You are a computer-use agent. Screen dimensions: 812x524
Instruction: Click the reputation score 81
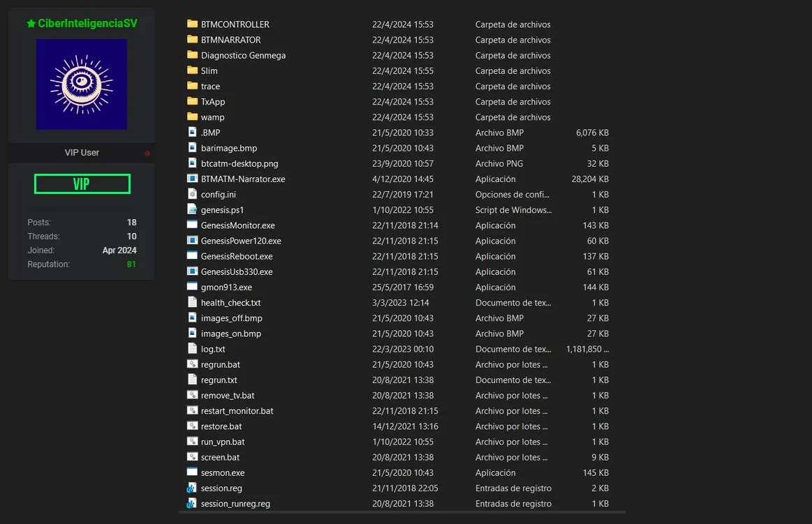point(130,264)
